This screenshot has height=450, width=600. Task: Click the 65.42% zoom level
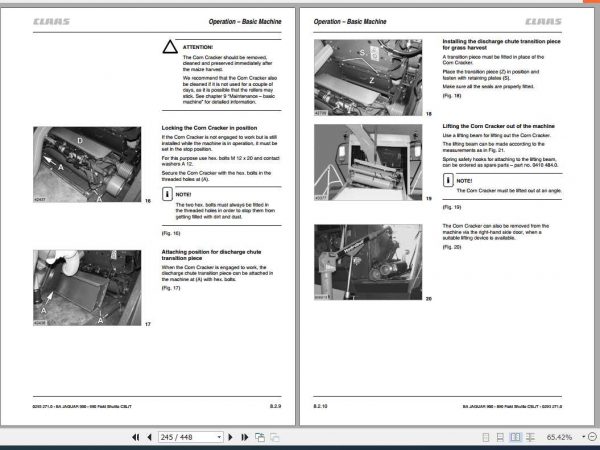click(x=559, y=437)
